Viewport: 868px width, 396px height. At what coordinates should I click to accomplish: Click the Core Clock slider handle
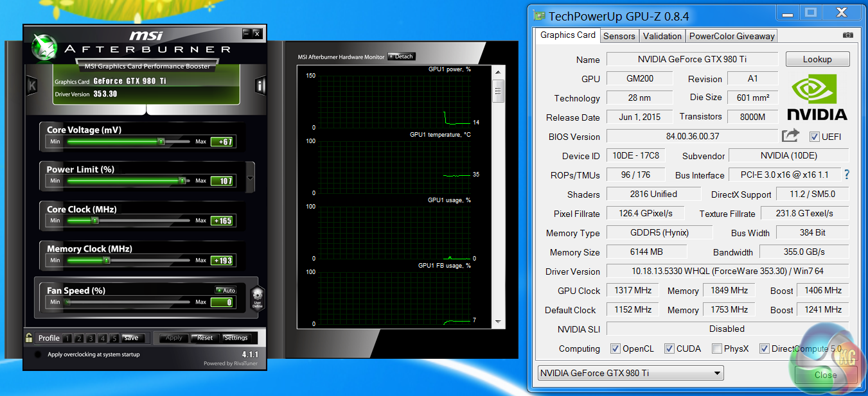[94, 221]
